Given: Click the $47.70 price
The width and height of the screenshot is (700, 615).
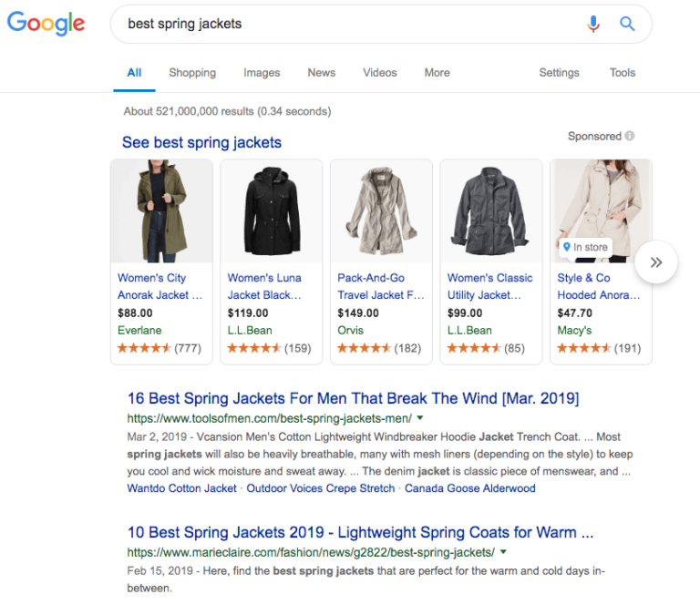Looking at the screenshot, I should pyautogui.click(x=574, y=313).
